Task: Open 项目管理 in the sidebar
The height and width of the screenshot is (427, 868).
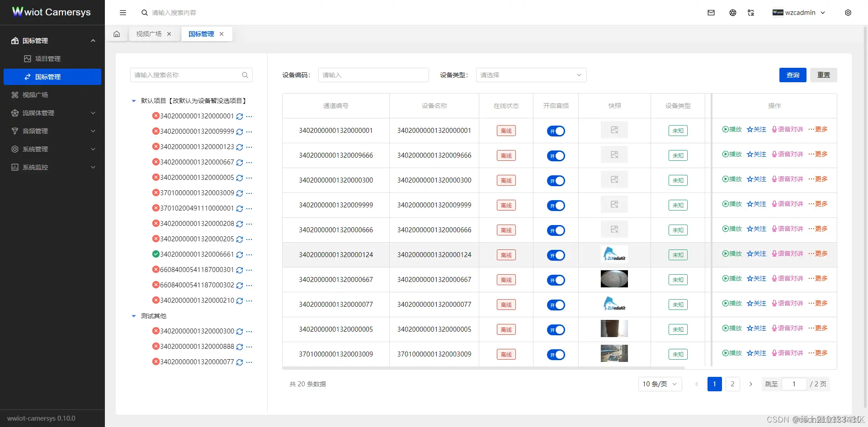Action: [52, 59]
